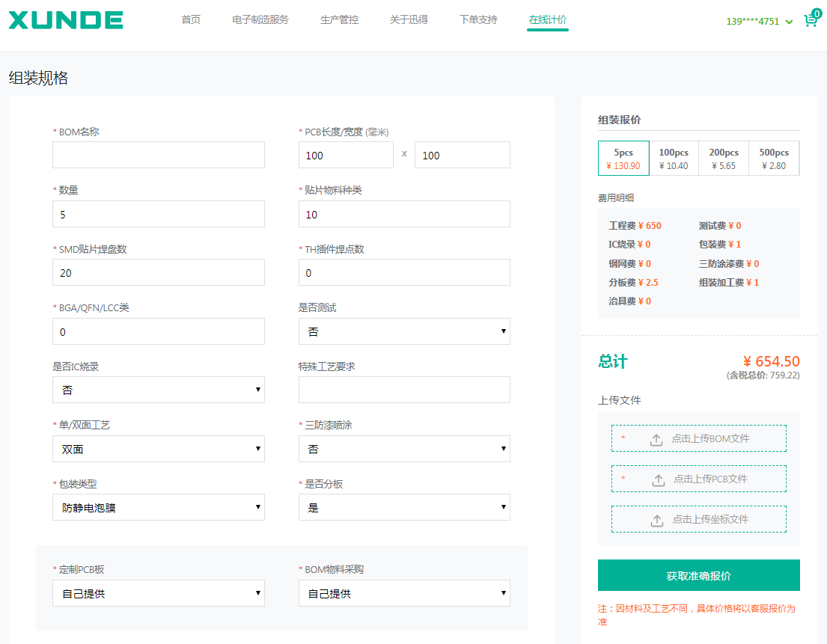The width and height of the screenshot is (827, 644).
Task: Open the 包装类型 dropdown
Action: click(x=159, y=507)
